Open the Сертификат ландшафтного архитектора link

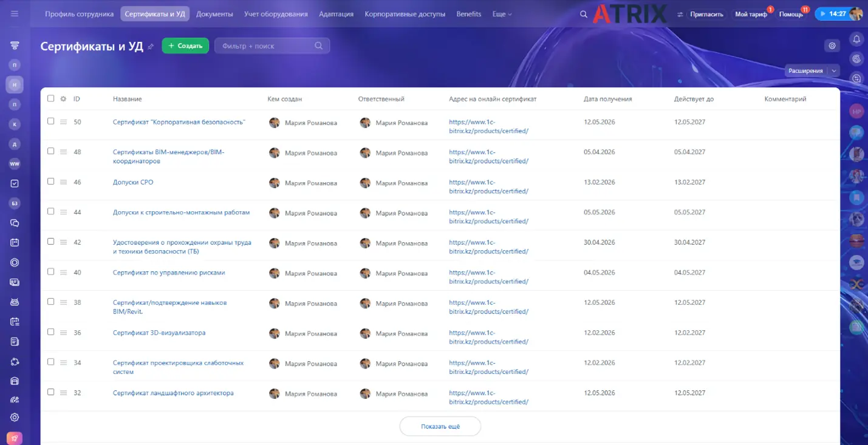tap(173, 393)
